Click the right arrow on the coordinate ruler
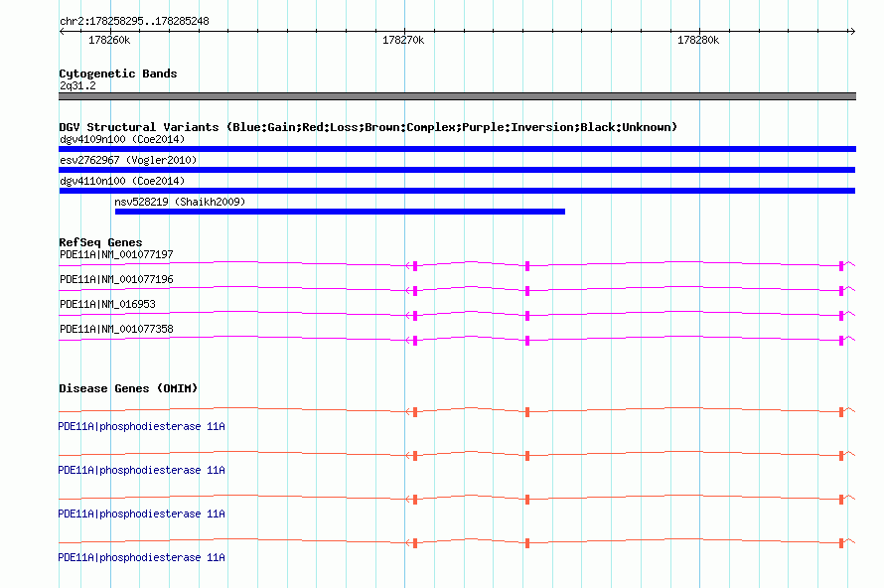Image resolution: width=884 pixels, height=588 pixels. click(852, 32)
